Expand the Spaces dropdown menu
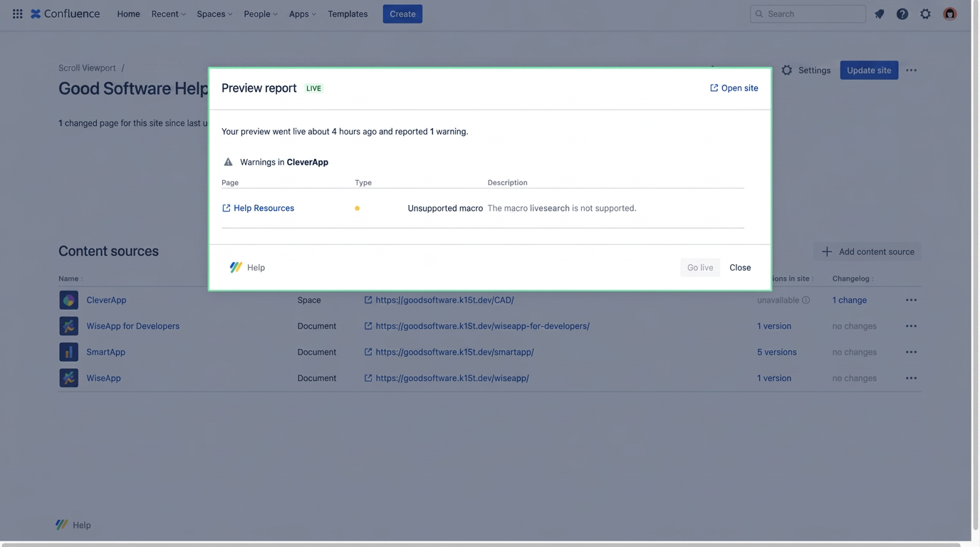This screenshot has width=980, height=547. [214, 14]
